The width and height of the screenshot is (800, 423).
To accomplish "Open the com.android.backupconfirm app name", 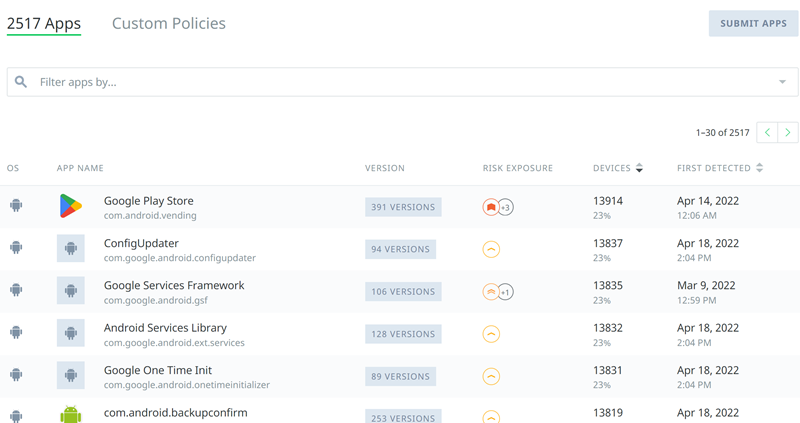I will 176,412.
